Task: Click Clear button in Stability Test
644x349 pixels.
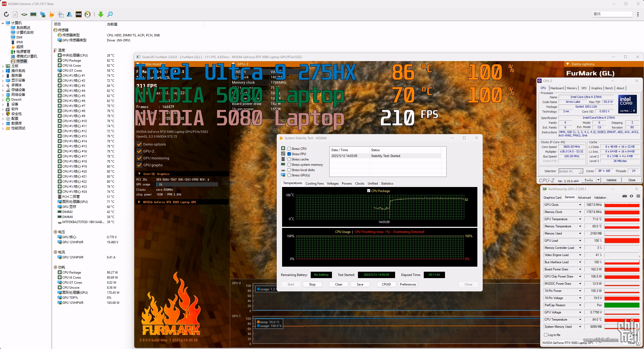Action: 339,284
